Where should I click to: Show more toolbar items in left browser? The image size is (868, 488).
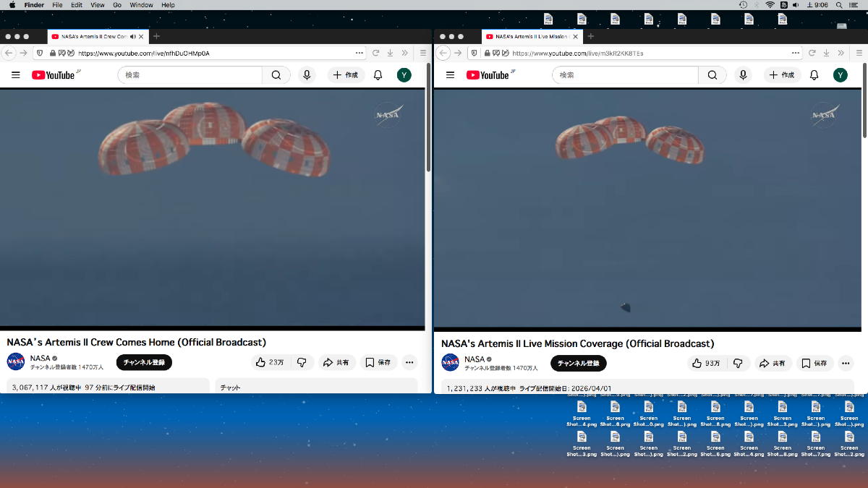[x=405, y=53]
